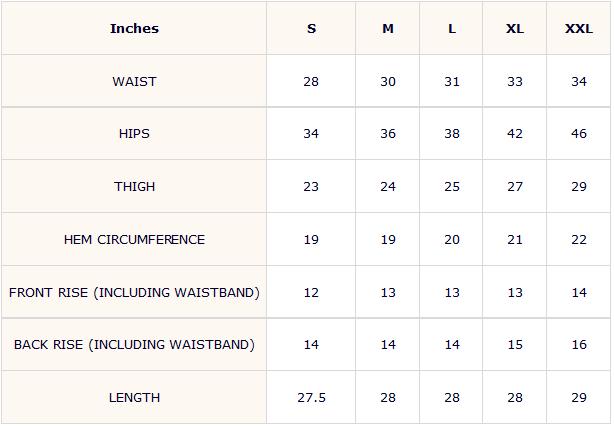Click the LENGTH row label
Screen dimensions: 614x427
pos(134,398)
